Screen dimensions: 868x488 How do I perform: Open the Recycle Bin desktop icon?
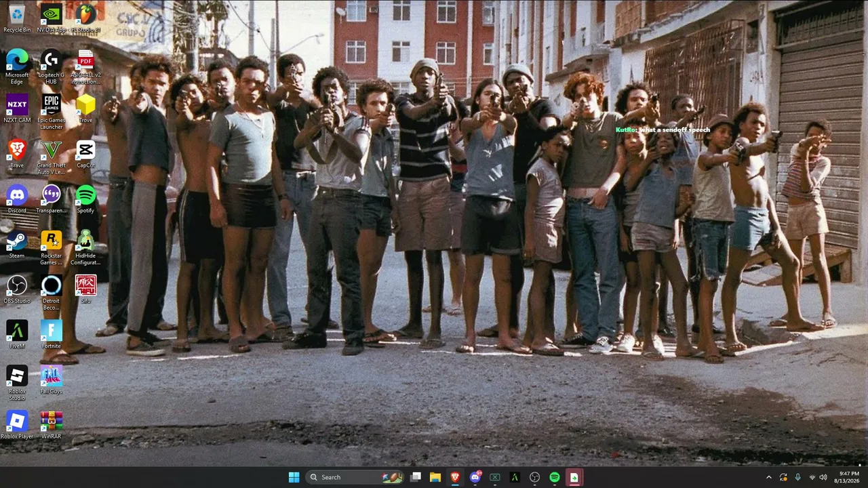[17, 18]
